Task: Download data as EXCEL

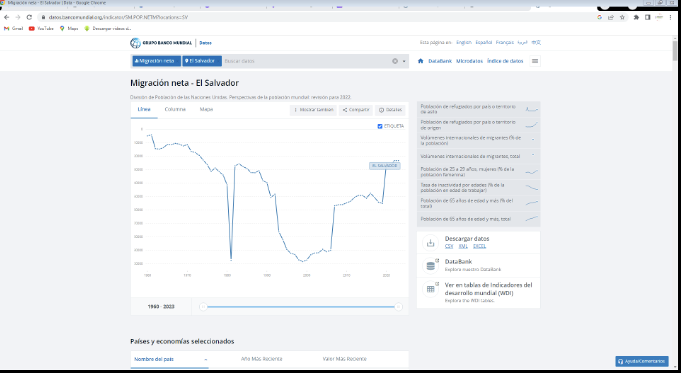Action: tap(479, 246)
